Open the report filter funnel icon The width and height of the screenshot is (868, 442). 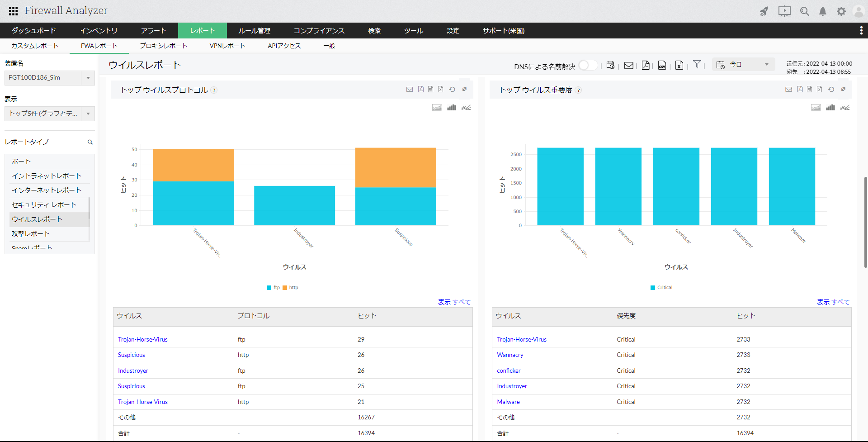pyautogui.click(x=697, y=65)
